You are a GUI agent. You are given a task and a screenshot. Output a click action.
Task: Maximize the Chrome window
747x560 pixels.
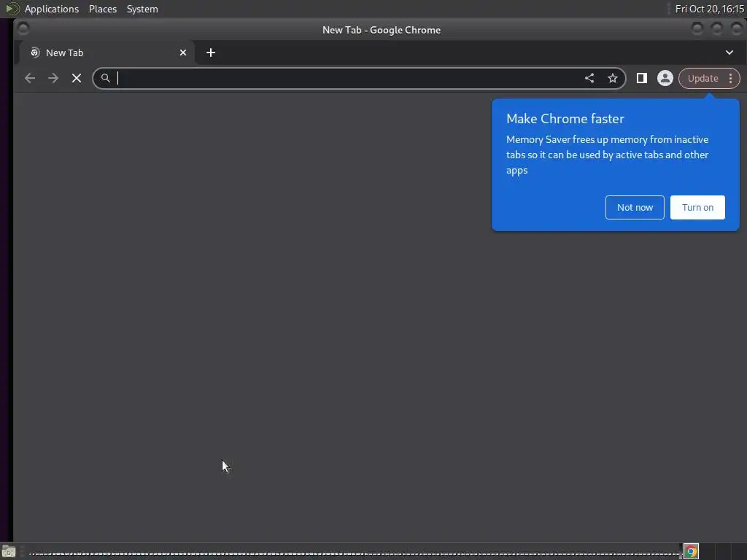coord(717,29)
